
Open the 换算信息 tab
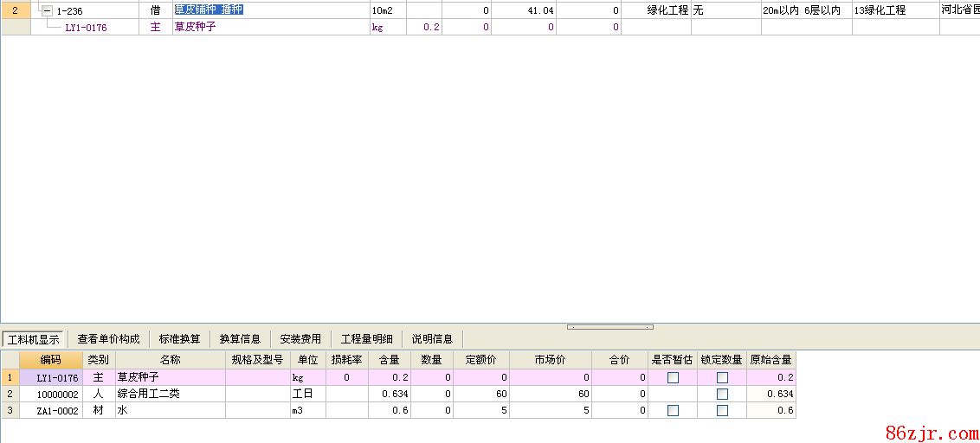point(240,339)
